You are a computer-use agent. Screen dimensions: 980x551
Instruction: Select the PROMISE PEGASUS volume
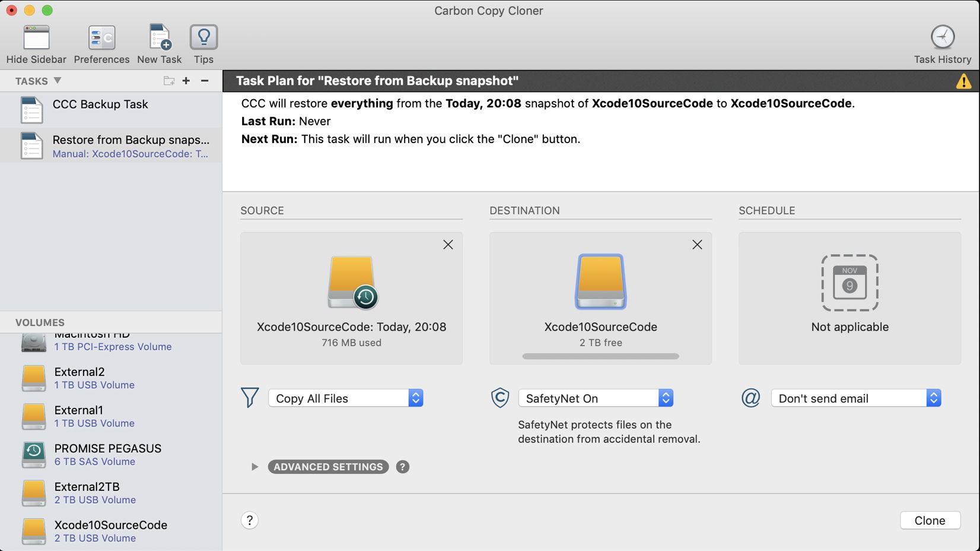pyautogui.click(x=111, y=455)
